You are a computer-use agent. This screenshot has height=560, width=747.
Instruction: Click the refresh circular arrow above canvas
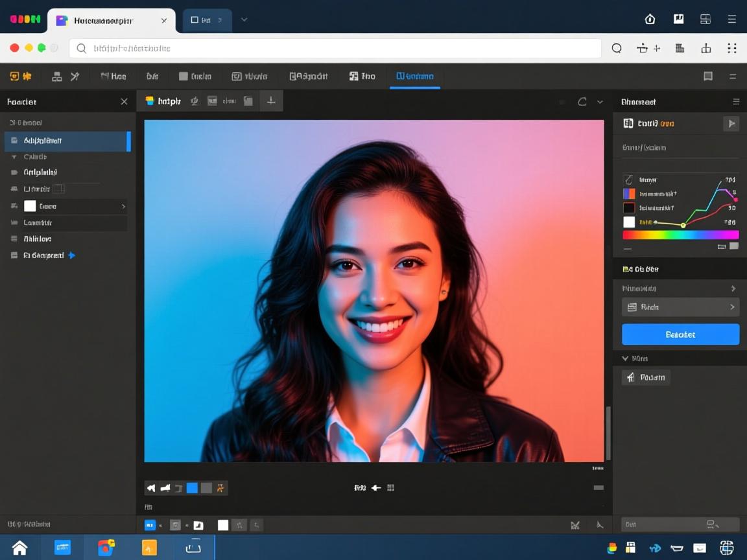point(582,102)
